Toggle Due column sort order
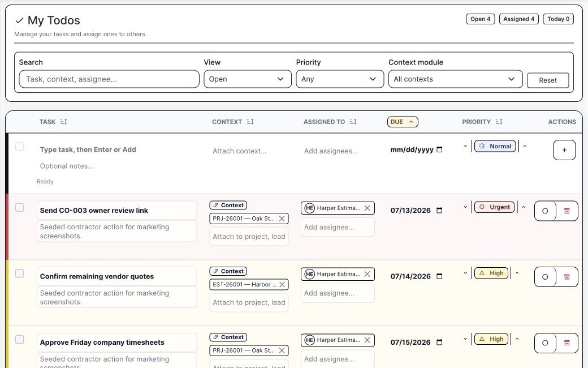The width and height of the screenshot is (588, 368). coord(403,122)
